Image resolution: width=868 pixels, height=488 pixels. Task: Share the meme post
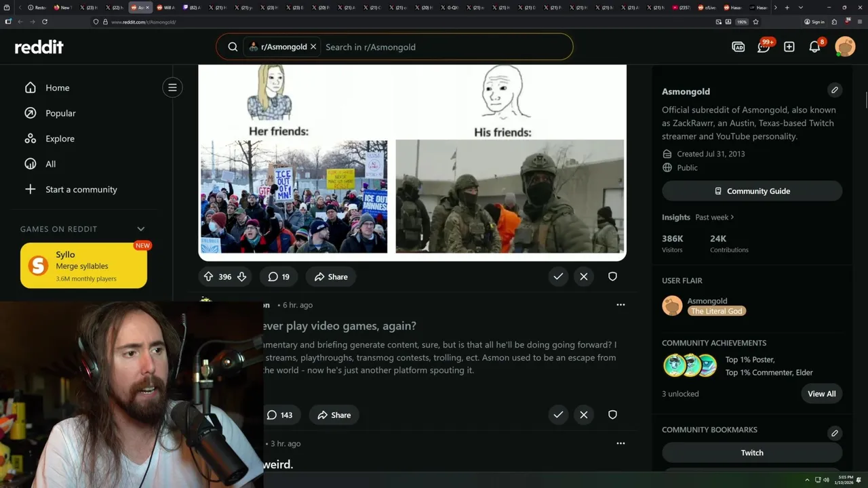click(x=331, y=277)
